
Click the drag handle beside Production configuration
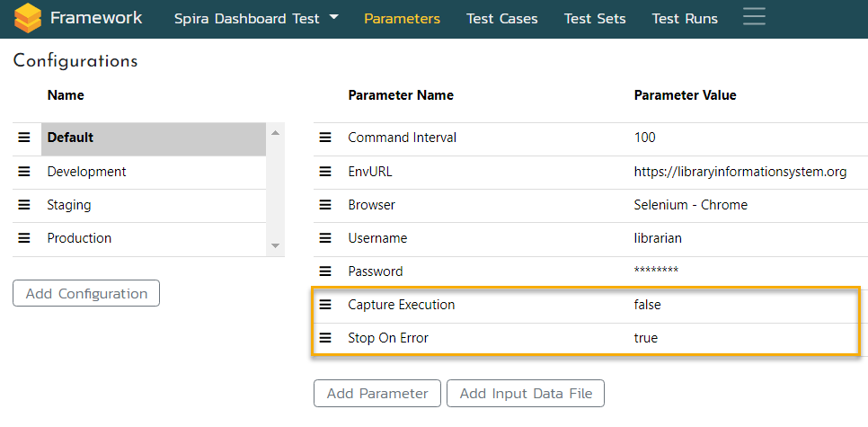point(24,238)
